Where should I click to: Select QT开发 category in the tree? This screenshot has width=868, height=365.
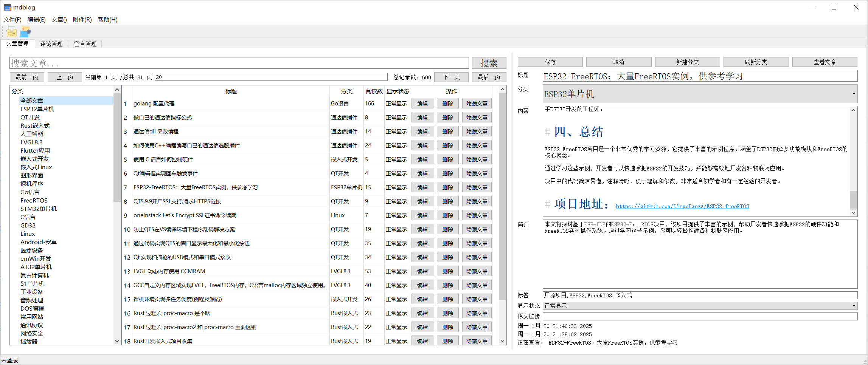[x=30, y=117]
